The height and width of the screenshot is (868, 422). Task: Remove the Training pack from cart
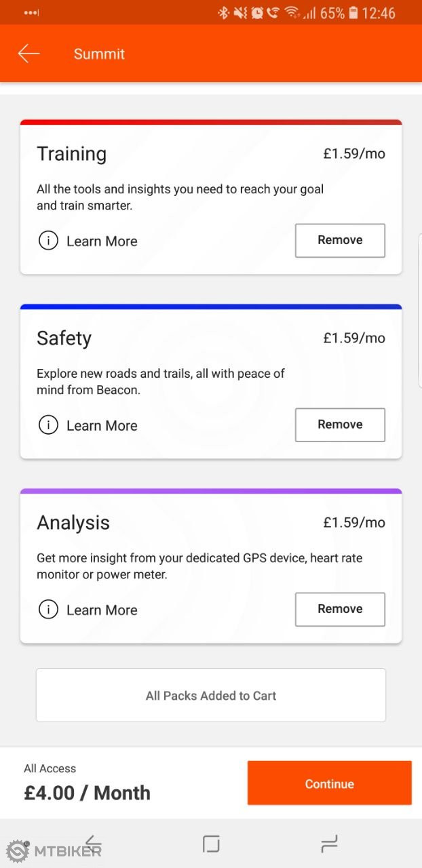click(x=340, y=240)
